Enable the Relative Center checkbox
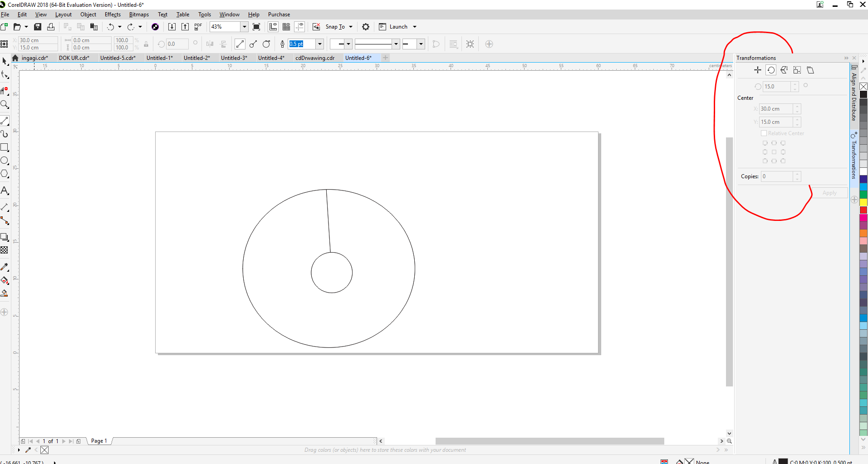The image size is (868, 464). click(764, 133)
